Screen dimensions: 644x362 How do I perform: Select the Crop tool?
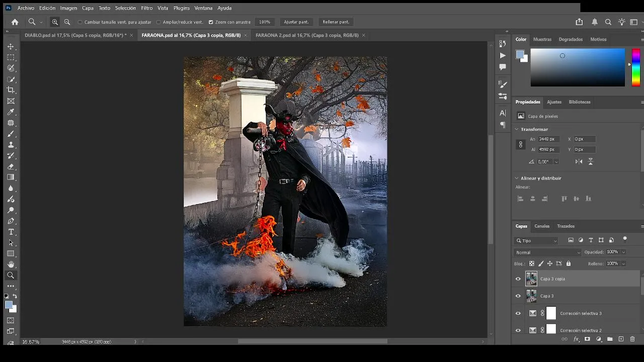coord(11,90)
